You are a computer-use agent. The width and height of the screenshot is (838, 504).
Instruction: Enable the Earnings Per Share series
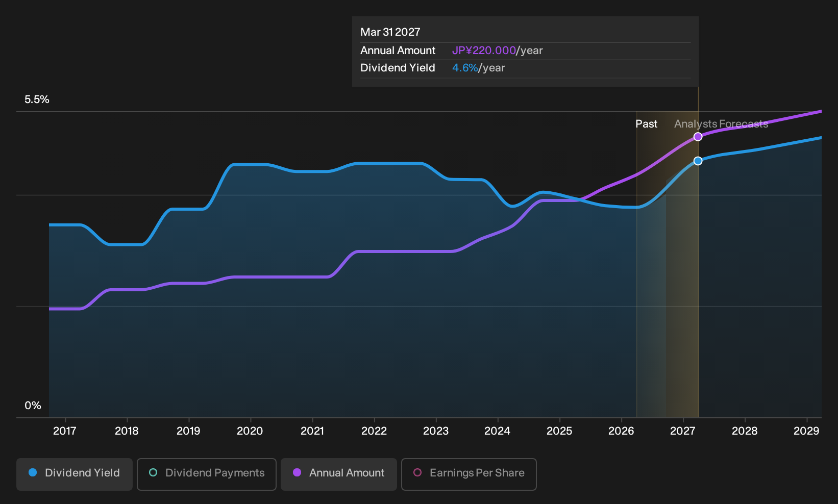(x=469, y=474)
